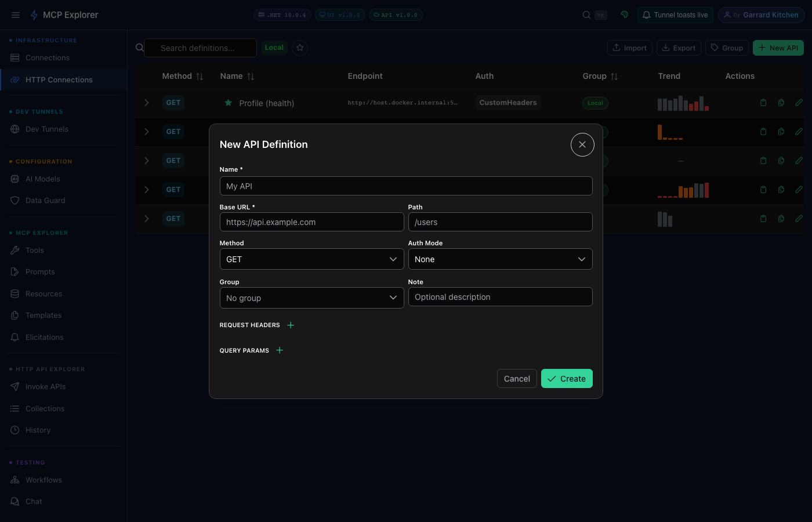Open the Method dropdown showing GET
Screen dimensions: 812x522
pyautogui.click(x=311, y=259)
